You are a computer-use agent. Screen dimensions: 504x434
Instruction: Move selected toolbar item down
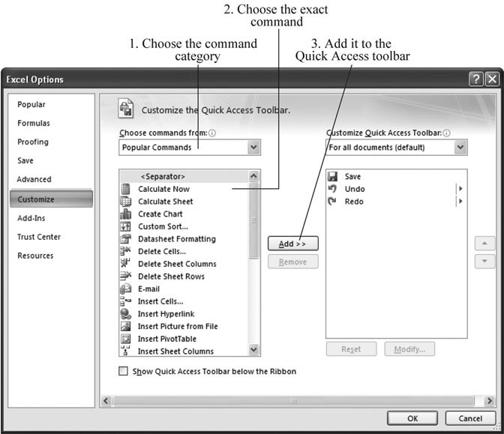(484, 261)
